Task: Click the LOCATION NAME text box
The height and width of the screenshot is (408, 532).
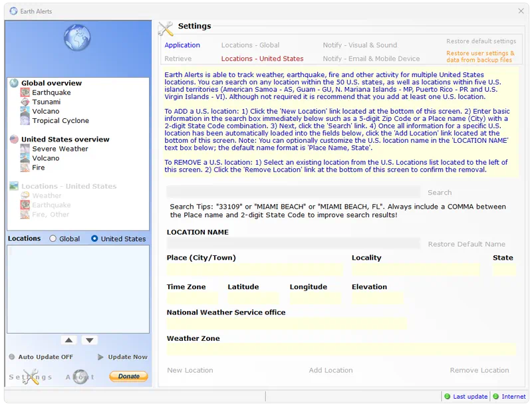Action: coord(293,243)
